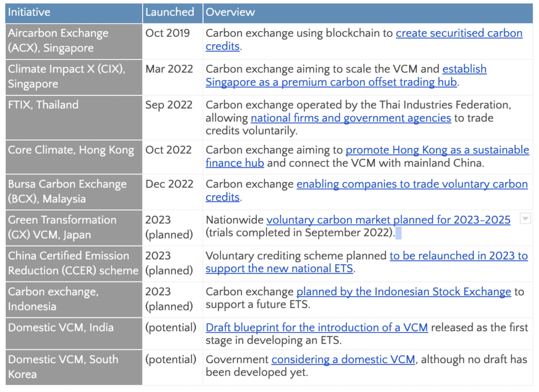Select the Core Climate, Hong Kong cell

[x=71, y=150]
